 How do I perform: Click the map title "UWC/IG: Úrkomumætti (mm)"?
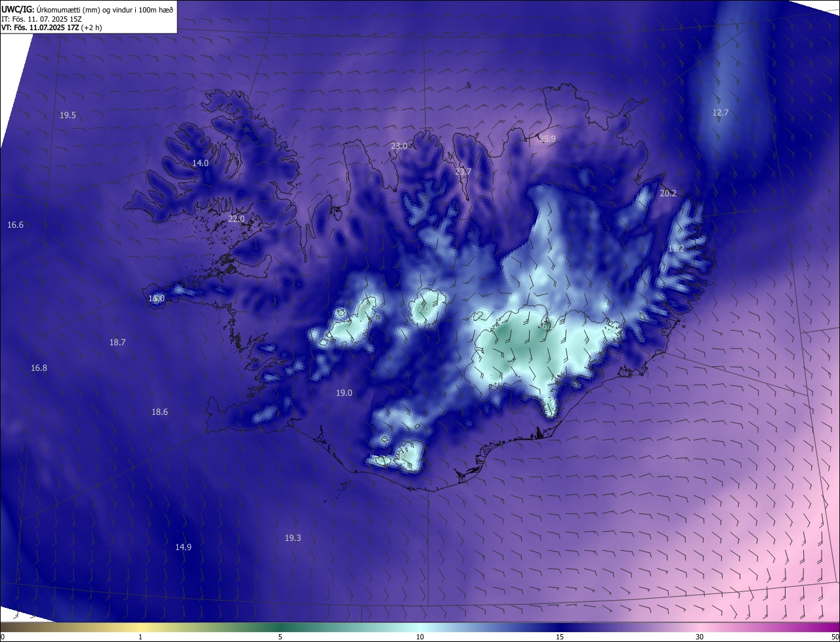click(50, 9)
